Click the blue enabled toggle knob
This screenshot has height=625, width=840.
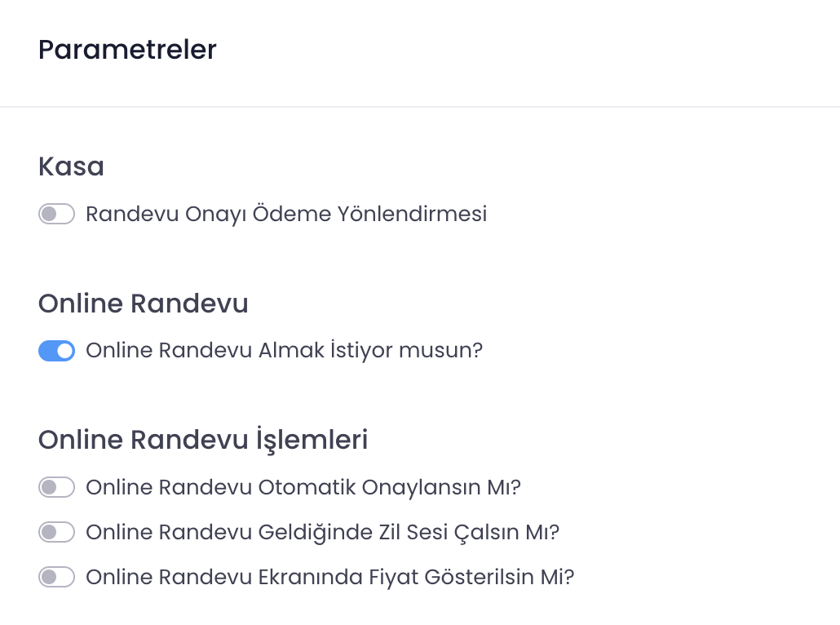pyautogui.click(x=65, y=351)
